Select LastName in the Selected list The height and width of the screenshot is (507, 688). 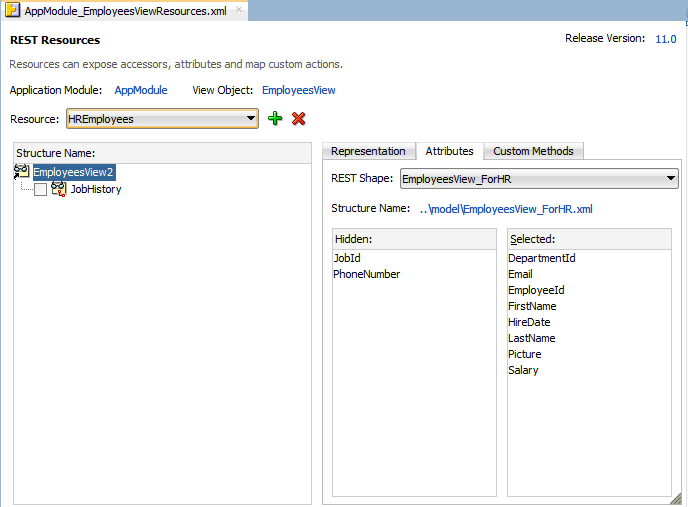pos(532,338)
